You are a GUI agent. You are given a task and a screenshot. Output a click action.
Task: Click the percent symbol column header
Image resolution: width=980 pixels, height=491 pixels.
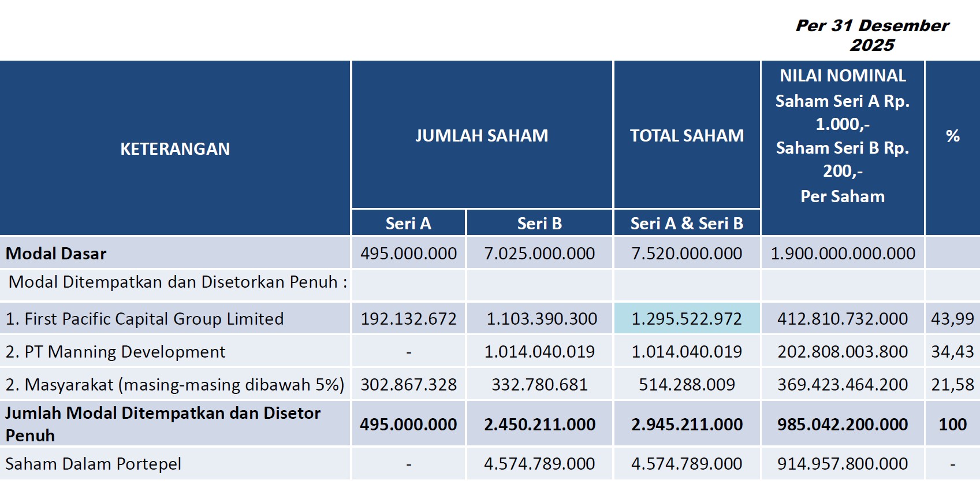[953, 148]
